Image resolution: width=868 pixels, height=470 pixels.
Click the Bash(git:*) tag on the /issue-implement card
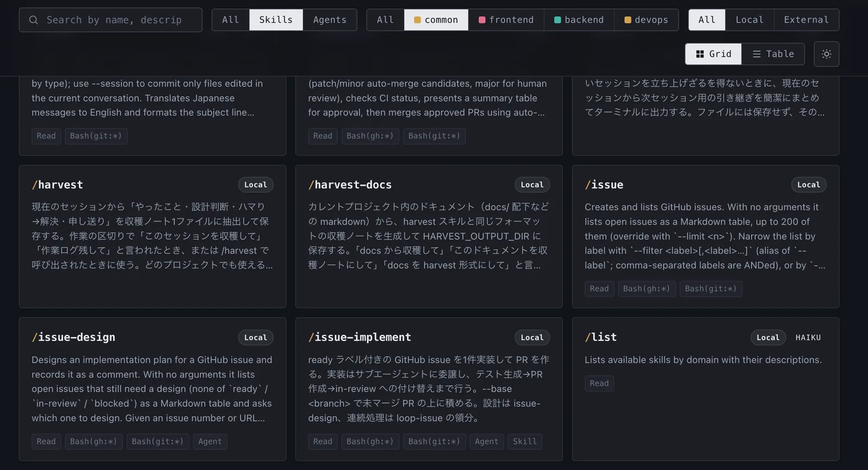click(x=435, y=442)
